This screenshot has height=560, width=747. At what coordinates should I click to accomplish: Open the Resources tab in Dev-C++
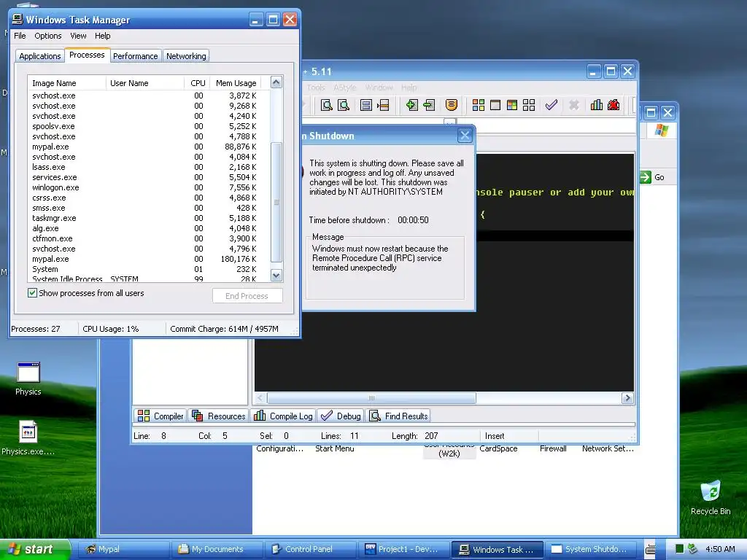click(219, 416)
